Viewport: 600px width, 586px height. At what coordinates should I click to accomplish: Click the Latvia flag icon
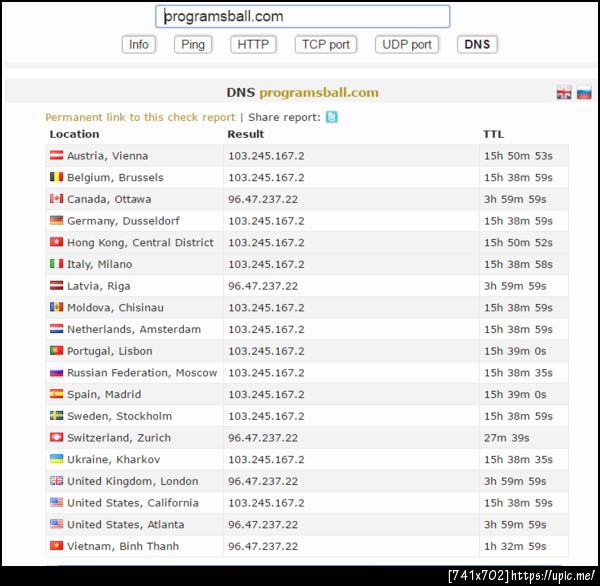click(57, 285)
